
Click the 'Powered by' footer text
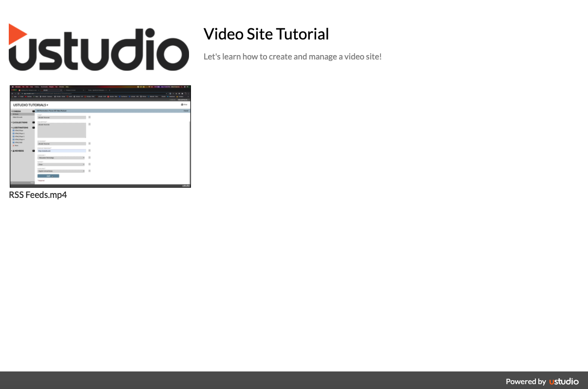(x=526, y=382)
